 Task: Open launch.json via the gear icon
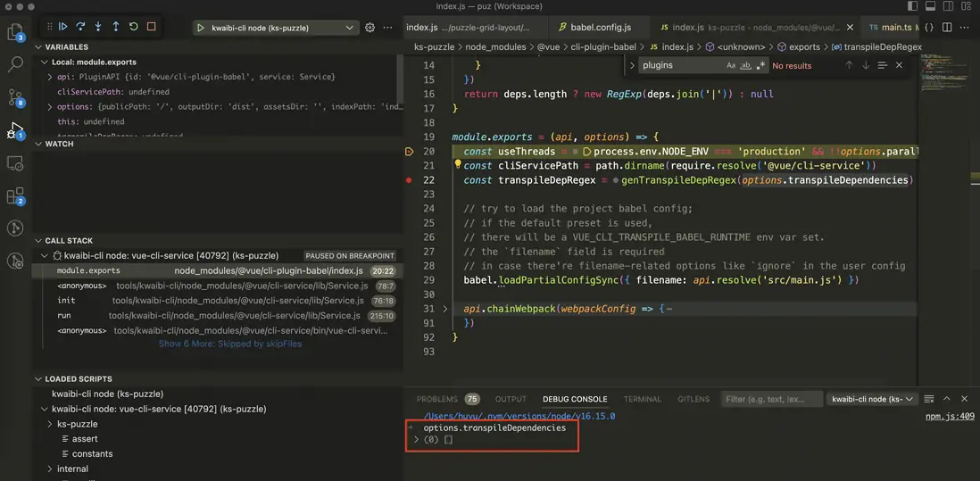coord(370,28)
